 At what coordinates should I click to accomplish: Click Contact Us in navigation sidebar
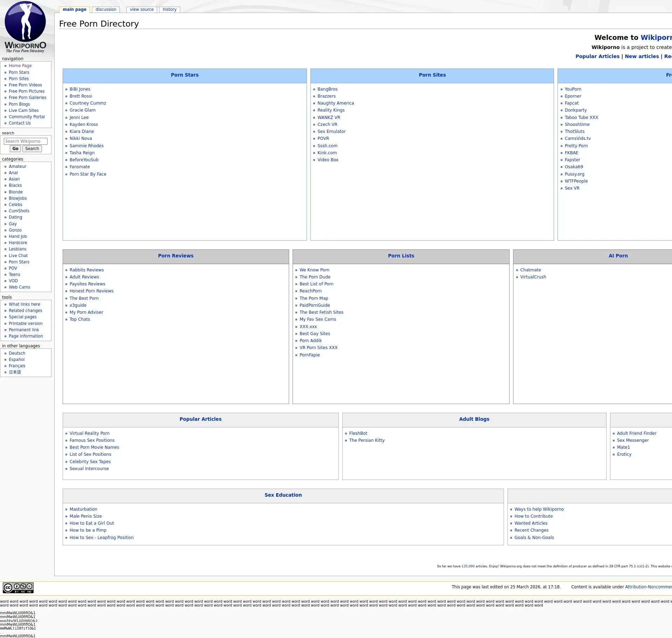coord(20,123)
